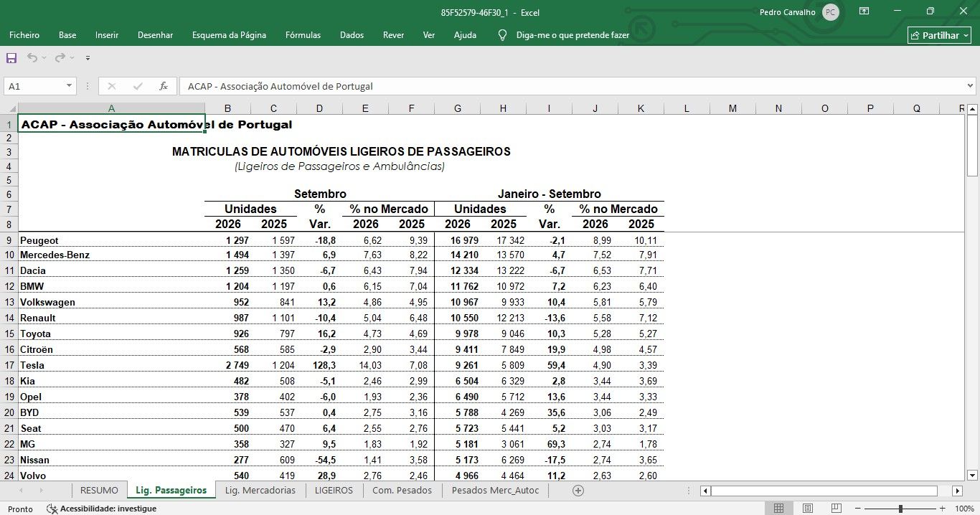Open the Lig. Mercadorias sheet tab
The image size is (980, 515).
click(260, 491)
